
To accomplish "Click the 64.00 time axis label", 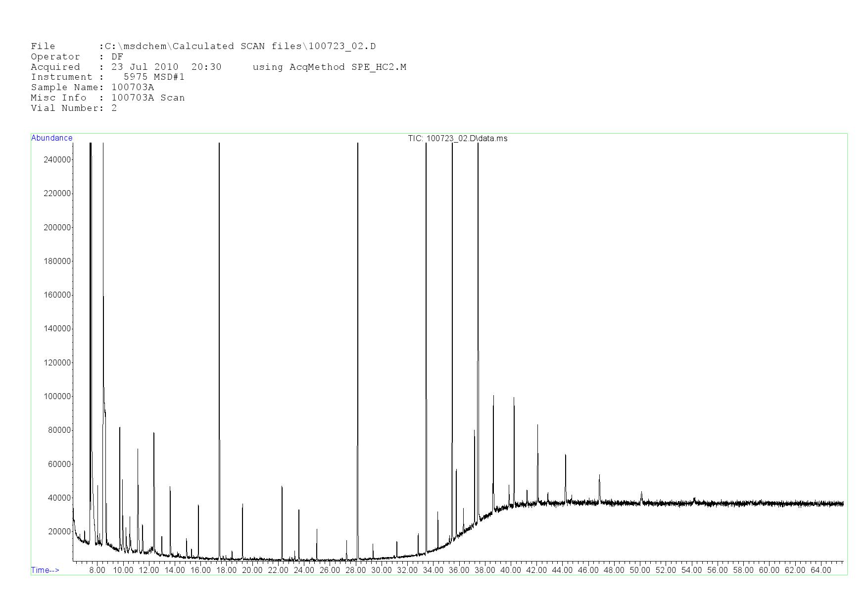I will 820,570.
